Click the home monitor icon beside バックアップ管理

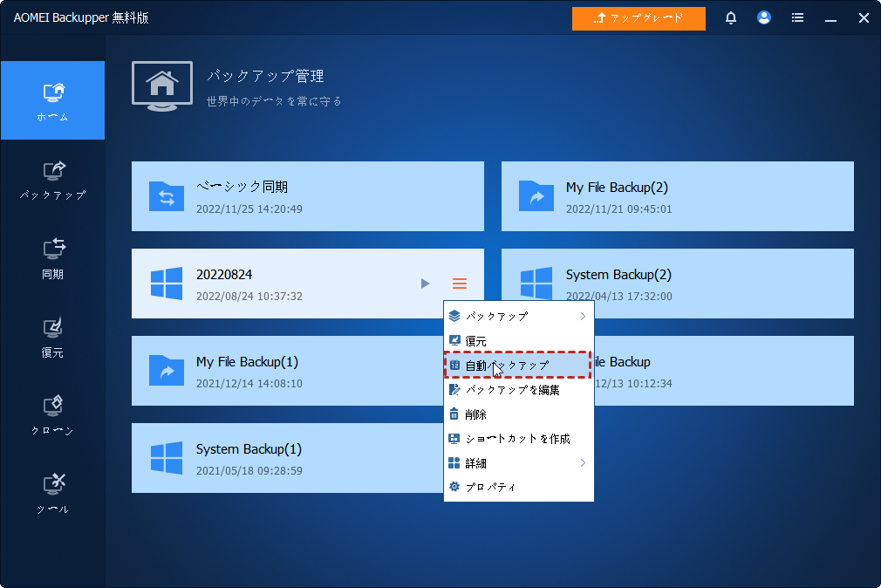pyautogui.click(x=162, y=86)
